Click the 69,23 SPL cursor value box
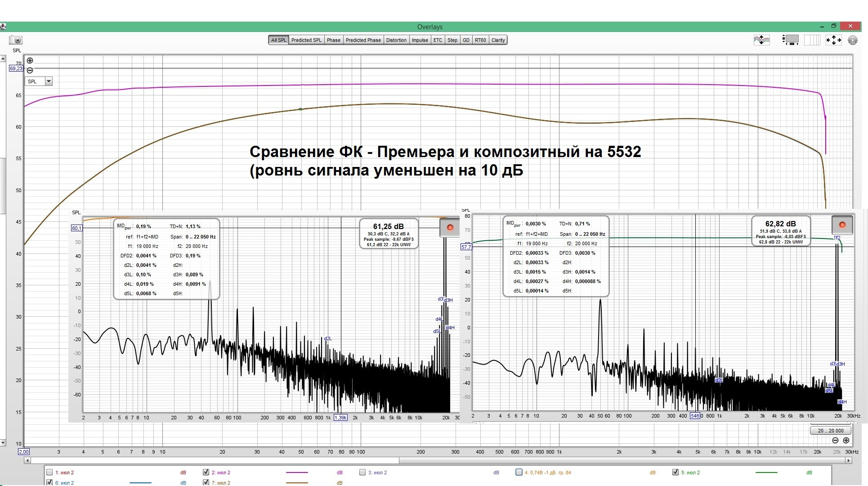868x486 pixels. pyautogui.click(x=16, y=68)
